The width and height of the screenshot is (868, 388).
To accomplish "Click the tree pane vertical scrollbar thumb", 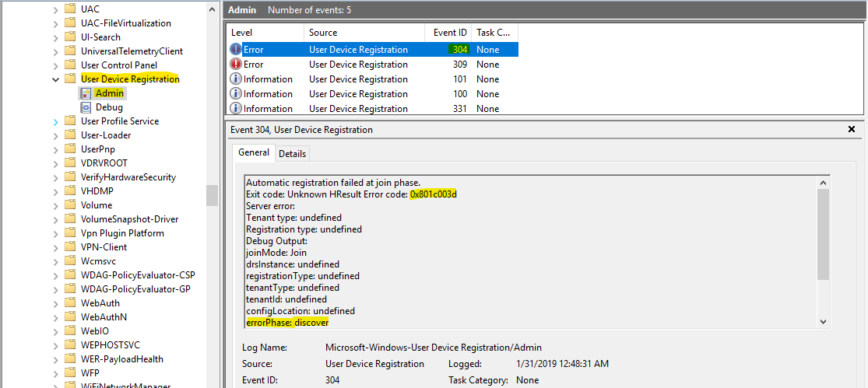I will (212, 195).
